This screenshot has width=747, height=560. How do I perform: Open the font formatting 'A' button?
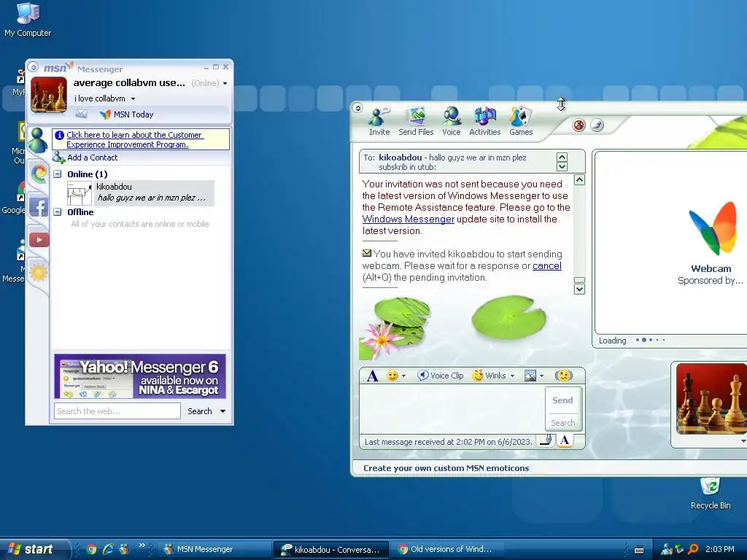click(x=373, y=376)
